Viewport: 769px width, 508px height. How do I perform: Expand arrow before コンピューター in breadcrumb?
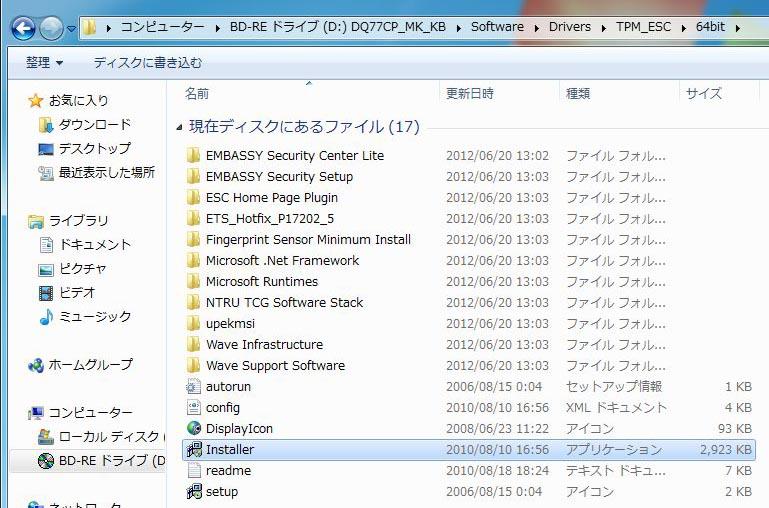(x=109, y=28)
